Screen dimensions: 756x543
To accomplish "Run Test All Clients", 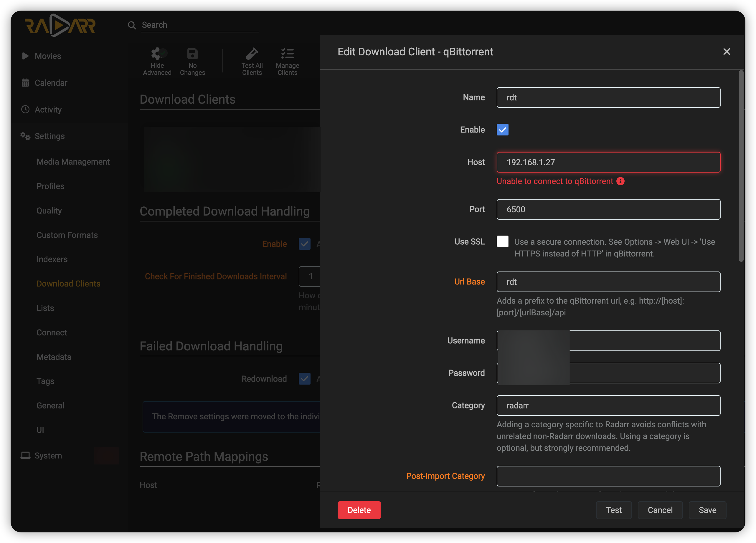I will click(252, 61).
